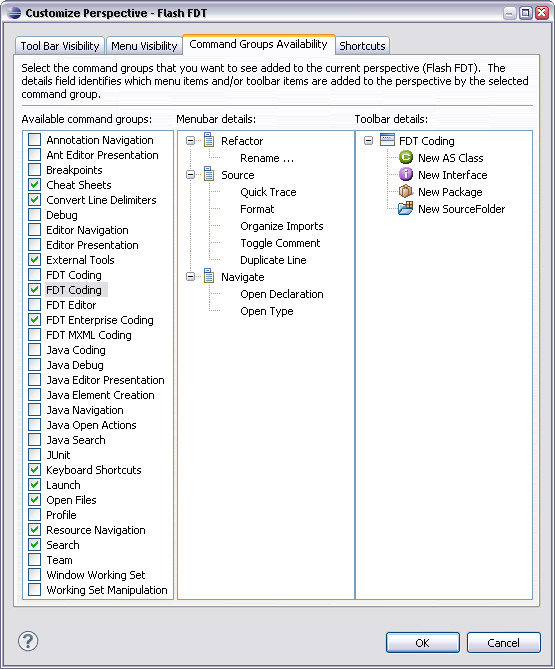Click the New Package icon

tap(406, 192)
